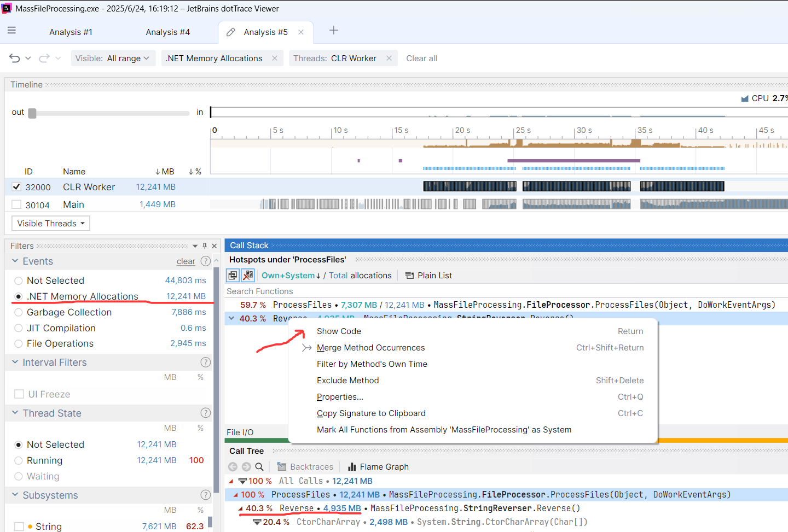Choose Show Code from context menu
The height and width of the screenshot is (532, 788).
[x=339, y=331]
